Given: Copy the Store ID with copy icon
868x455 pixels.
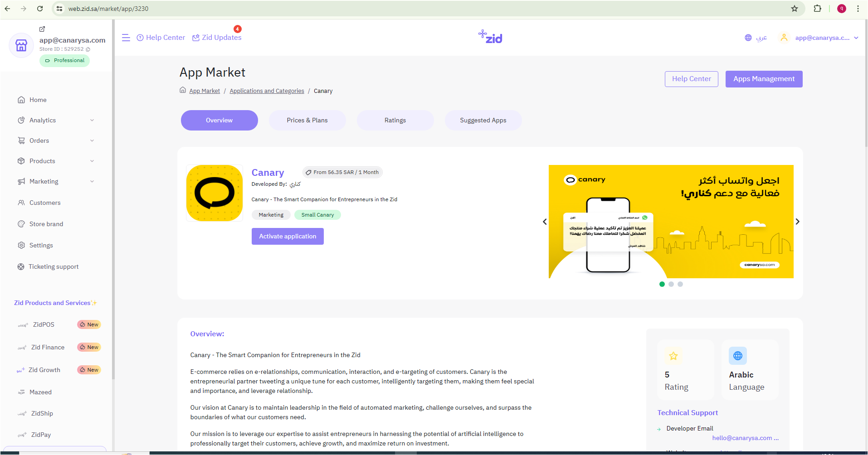Looking at the screenshot, I should 88,49.
